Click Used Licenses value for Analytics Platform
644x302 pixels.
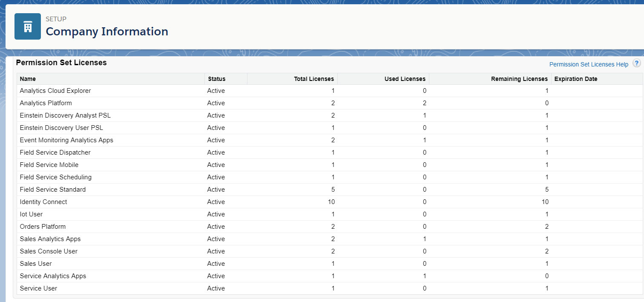(424, 103)
